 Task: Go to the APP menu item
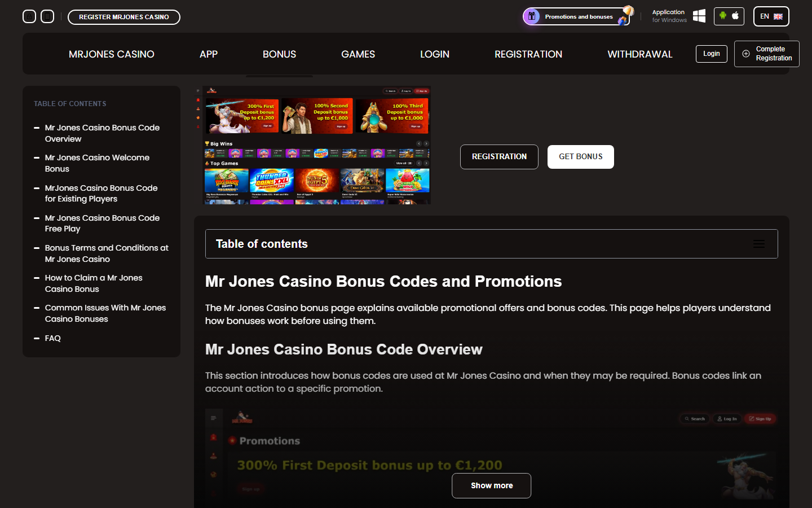(x=209, y=54)
